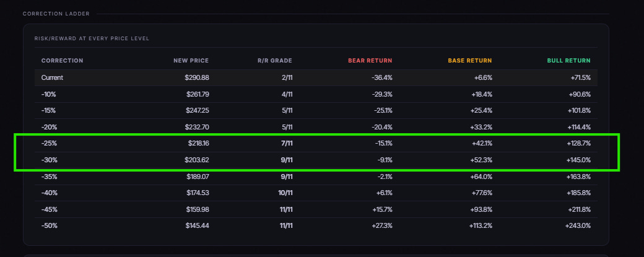Click the R/R GRADE column header
Viewport: 644px width, 257px height.
pyautogui.click(x=275, y=61)
